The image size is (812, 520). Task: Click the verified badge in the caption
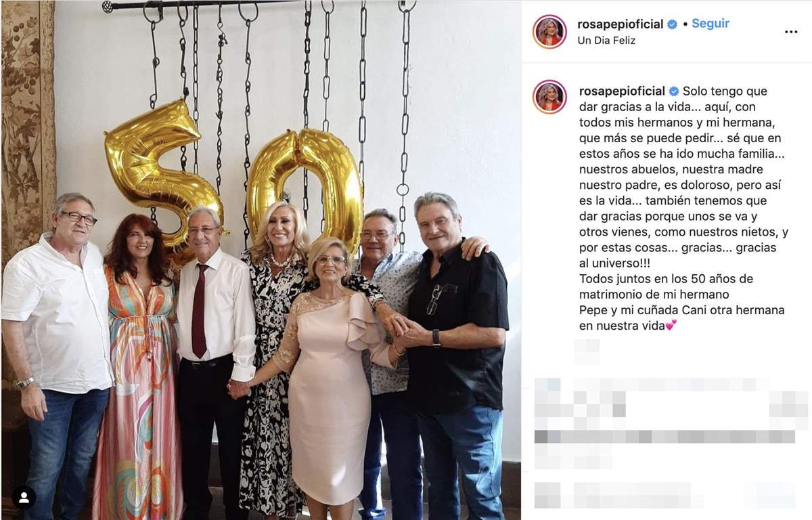[674, 91]
